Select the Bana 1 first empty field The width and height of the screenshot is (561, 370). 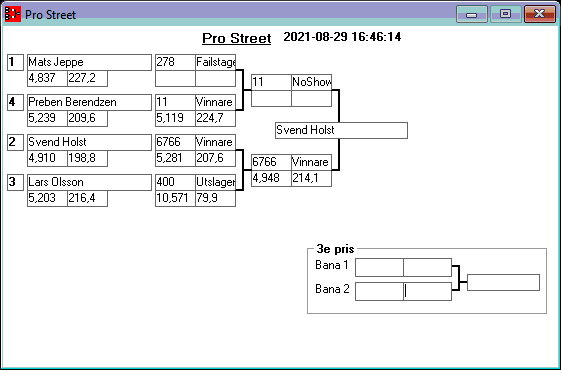point(379,267)
